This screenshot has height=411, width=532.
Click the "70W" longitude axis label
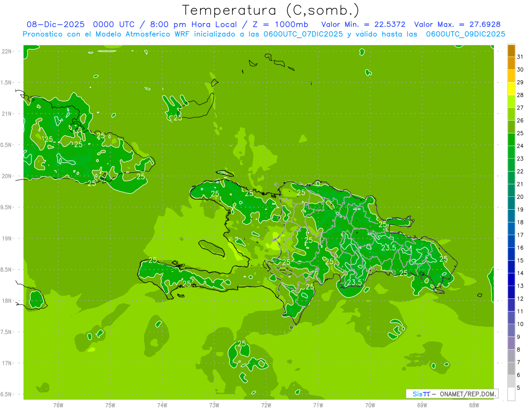(x=370, y=405)
